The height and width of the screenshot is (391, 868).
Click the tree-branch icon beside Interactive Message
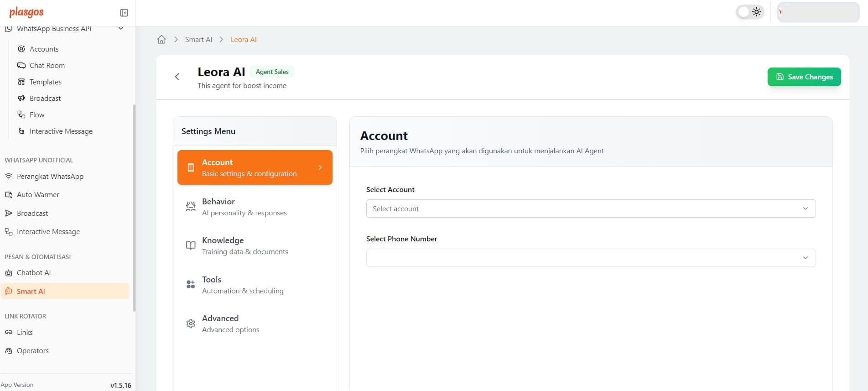[x=21, y=131]
